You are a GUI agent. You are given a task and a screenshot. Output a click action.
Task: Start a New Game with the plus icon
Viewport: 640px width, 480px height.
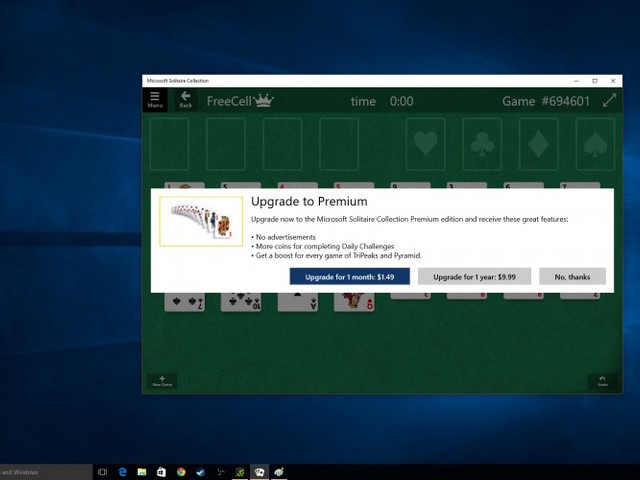pyautogui.click(x=162, y=381)
